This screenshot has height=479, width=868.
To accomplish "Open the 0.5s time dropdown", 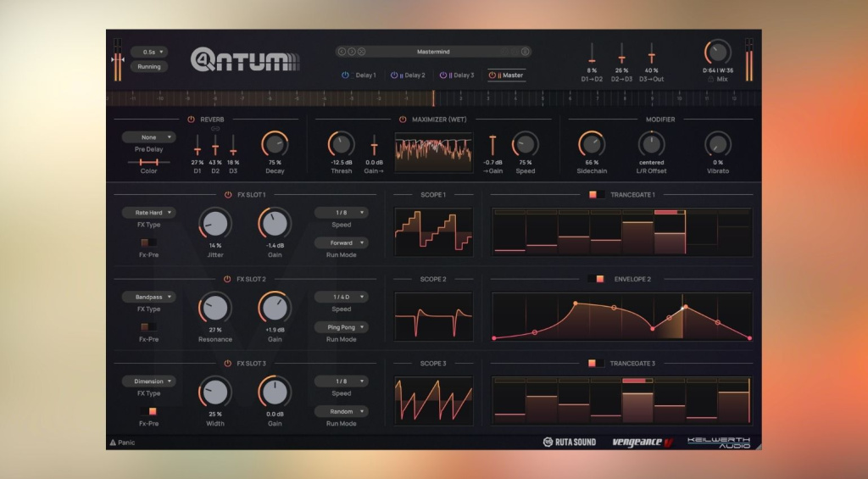I will coord(149,52).
